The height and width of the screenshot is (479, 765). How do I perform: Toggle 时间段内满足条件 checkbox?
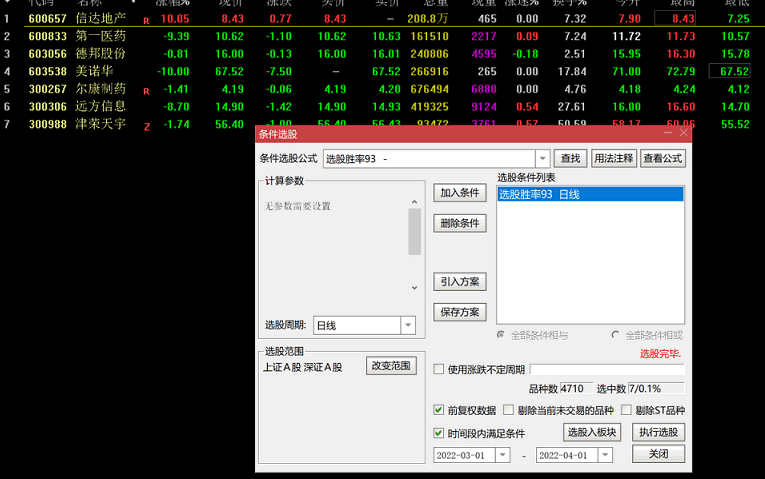439,433
